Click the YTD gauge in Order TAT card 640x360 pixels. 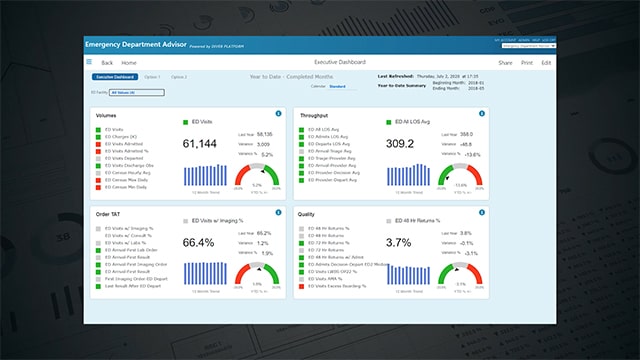[x=257, y=274]
